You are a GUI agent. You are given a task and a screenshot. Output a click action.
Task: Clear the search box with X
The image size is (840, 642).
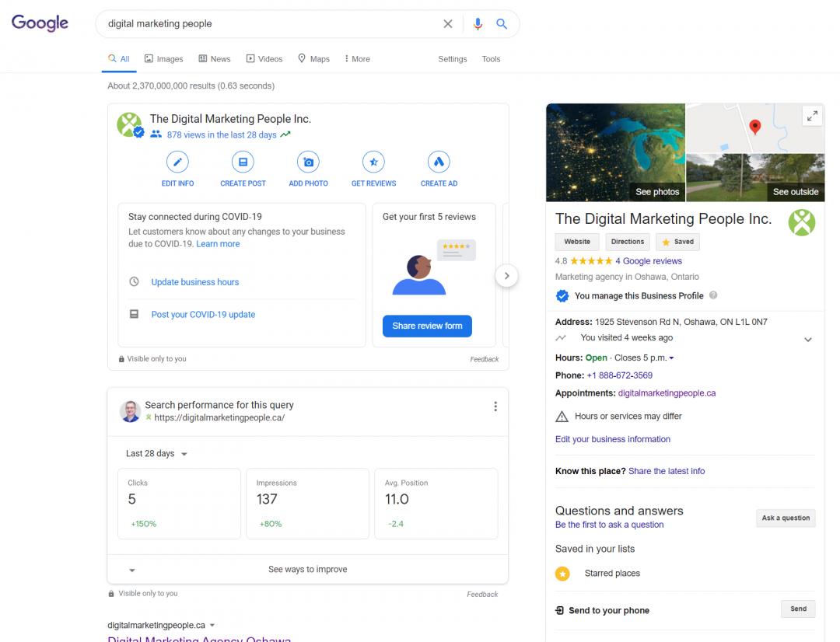point(448,23)
